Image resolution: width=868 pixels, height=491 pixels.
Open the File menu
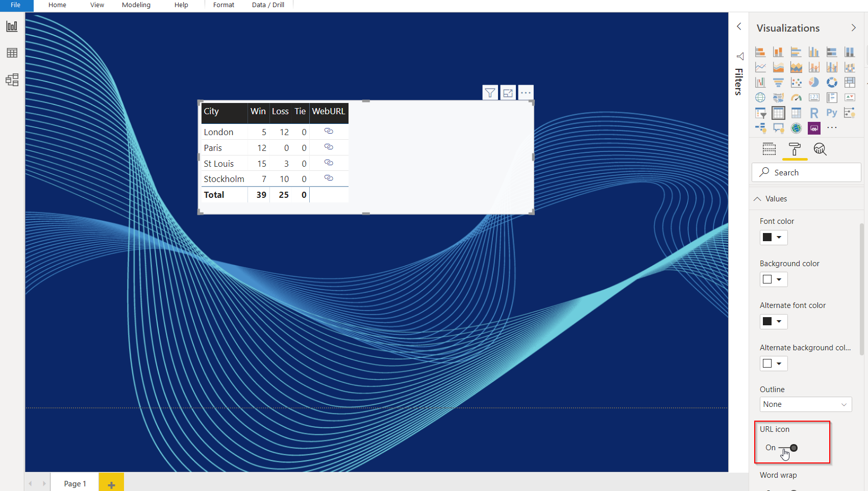tap(16, 5)
